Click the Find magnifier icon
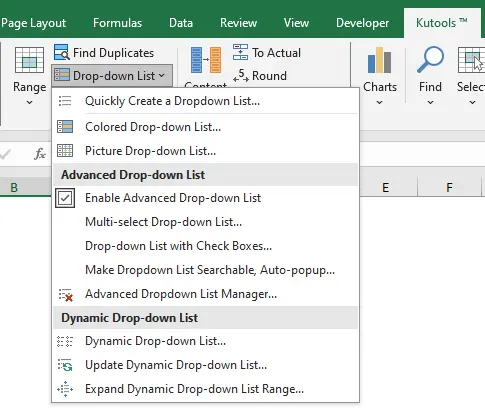This screenshot has width=485, height=408. pyautogui.click(x=430, y=60)
